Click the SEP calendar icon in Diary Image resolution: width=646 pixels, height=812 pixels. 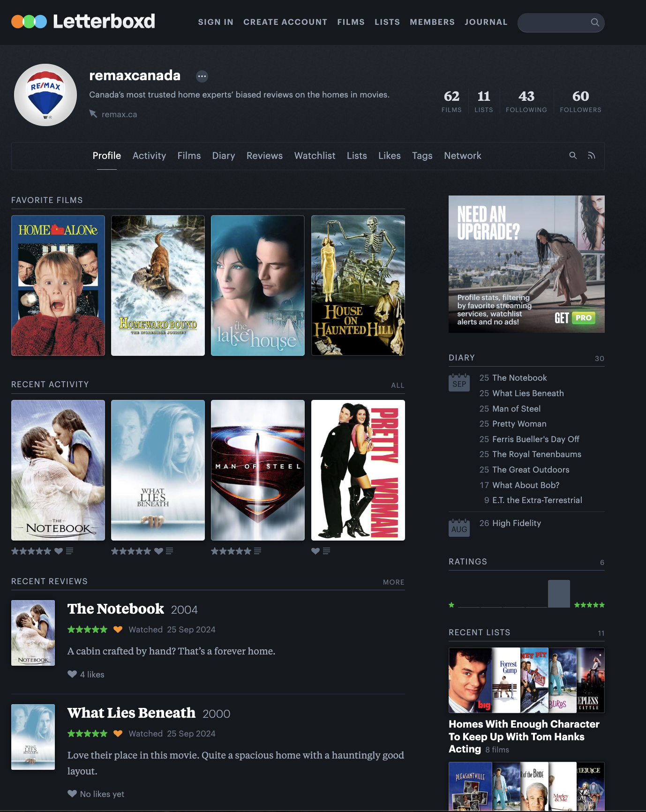coord(459,383)
